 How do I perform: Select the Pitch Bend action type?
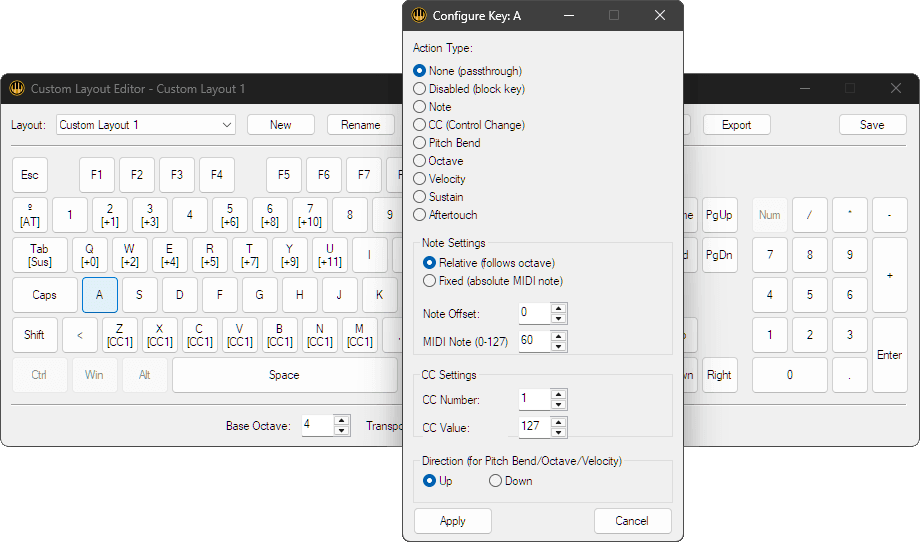click(x=447, y=143)
